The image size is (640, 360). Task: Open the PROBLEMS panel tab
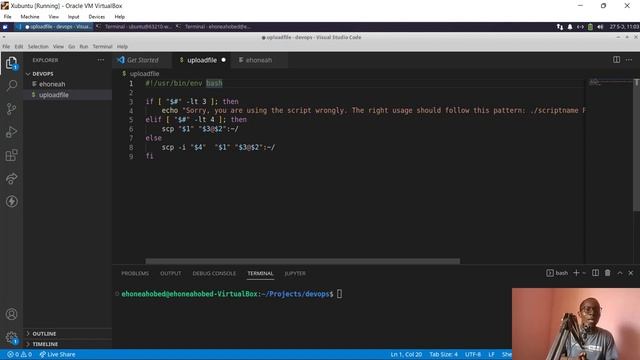(x=135, y=273)
